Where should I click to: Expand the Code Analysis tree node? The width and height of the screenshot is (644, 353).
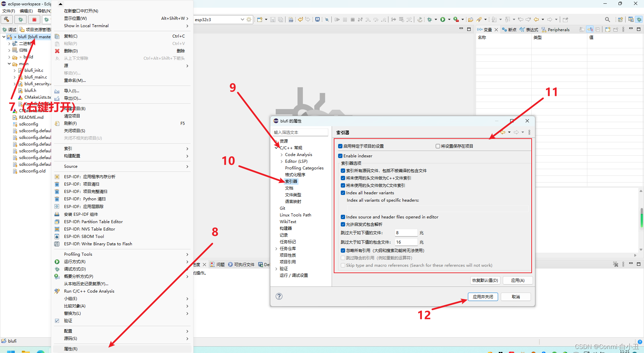tap(281, 155)
